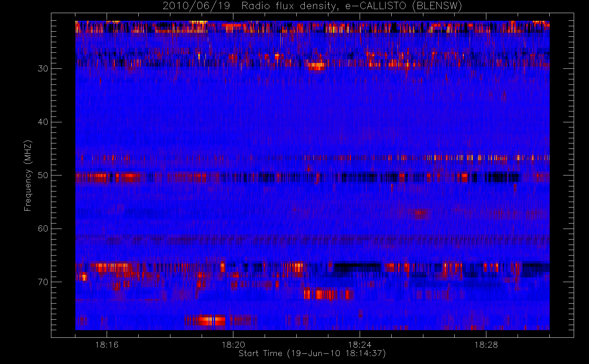
Task: Click the 'Frequency (MHZ)' axis label
Action: pos(28,175)
